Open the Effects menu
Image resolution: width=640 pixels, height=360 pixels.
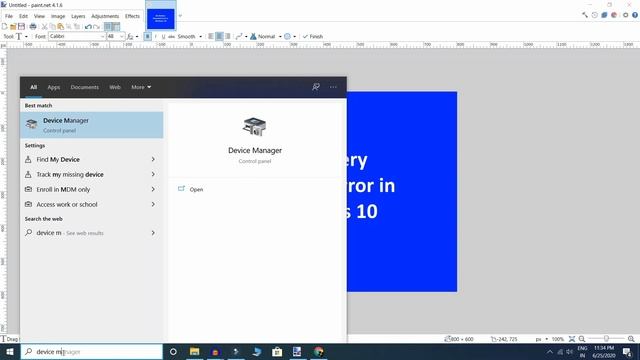pos(132,16)
